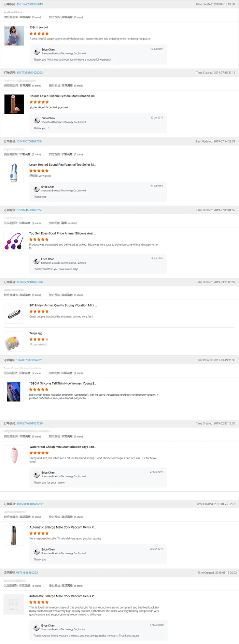The image size is (239, 644).
Task: Click Erica Chan's avatar in the 17 May 2018 reply
Action: (x=36, y=627)
